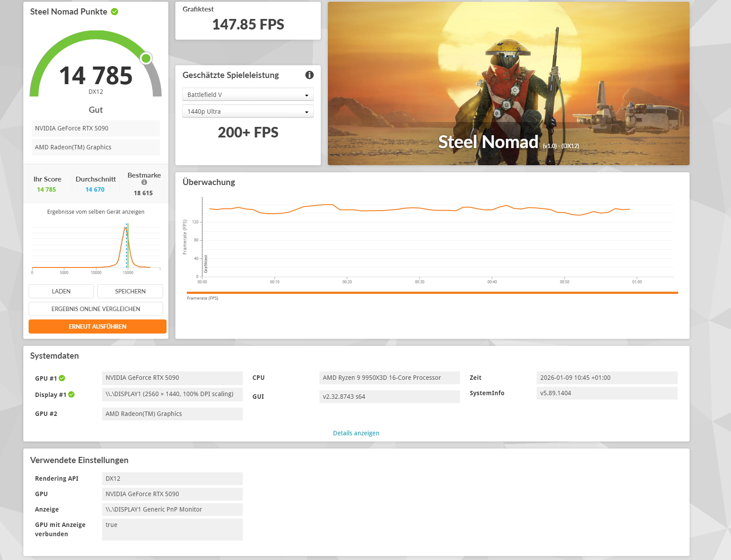Click the green score indicator knob on the gauge
This screenshot has width=731, height=560.
[146, 58]
